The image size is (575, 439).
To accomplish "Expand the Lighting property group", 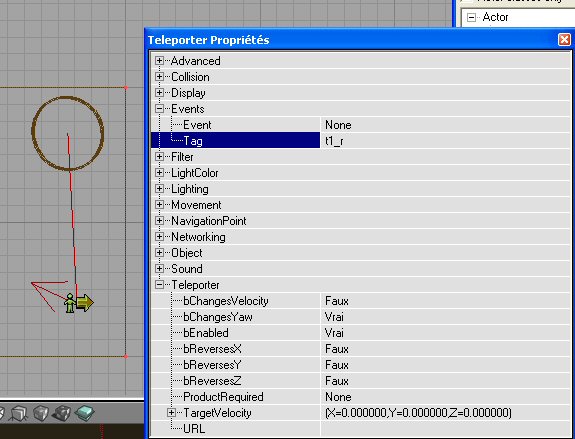I will (x=159, y=189).
